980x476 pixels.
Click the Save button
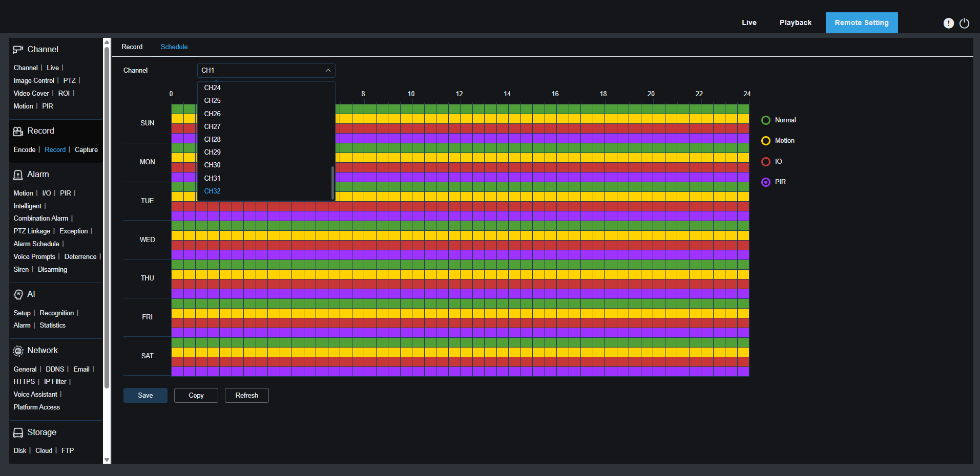[145, 395]
